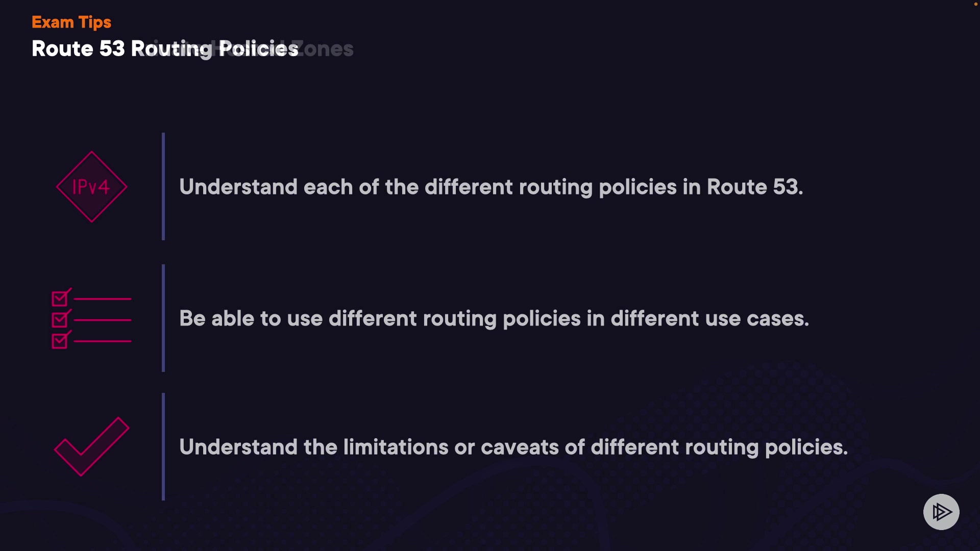Viewport: 980px width, 551px height.
Task: Click the top pink line in the checklist icon
Action: click(103, 299)
